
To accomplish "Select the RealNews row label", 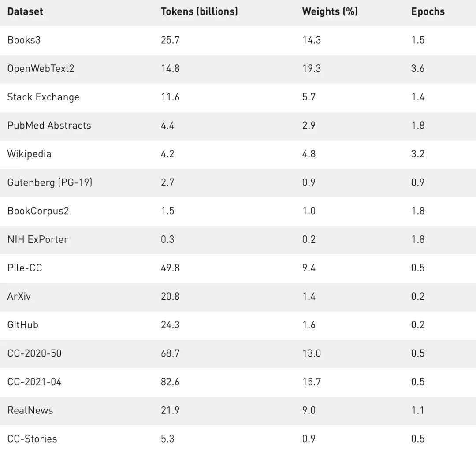I will coord(30,410).
